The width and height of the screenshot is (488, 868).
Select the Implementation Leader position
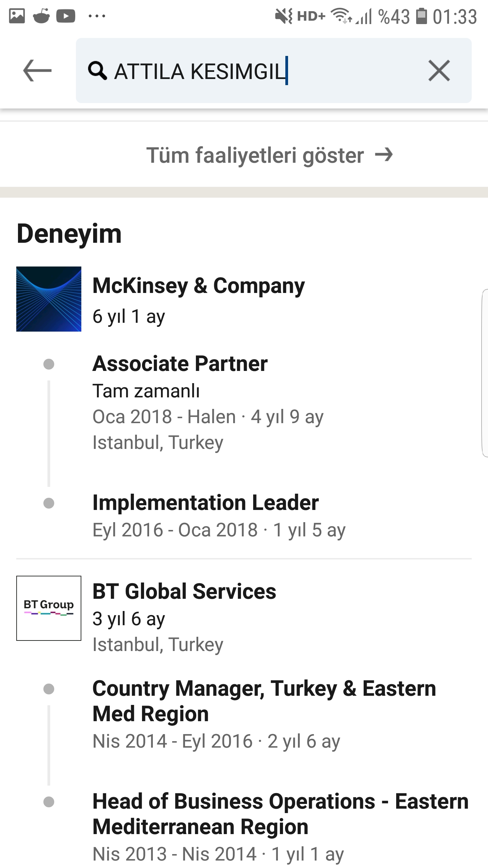click(205, 502)
